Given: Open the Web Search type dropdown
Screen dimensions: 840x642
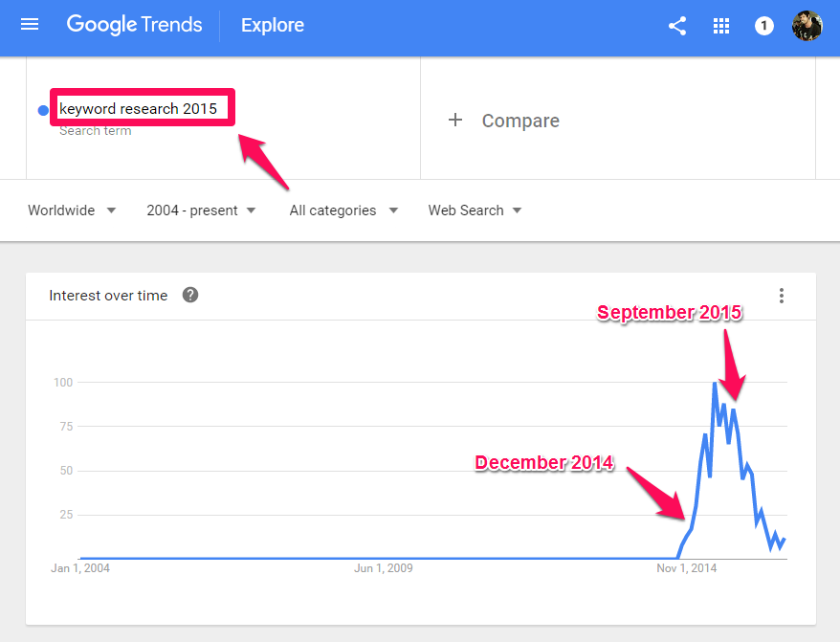Looking at the screenshot, I should pyautogui.click(x=475, y=210).
